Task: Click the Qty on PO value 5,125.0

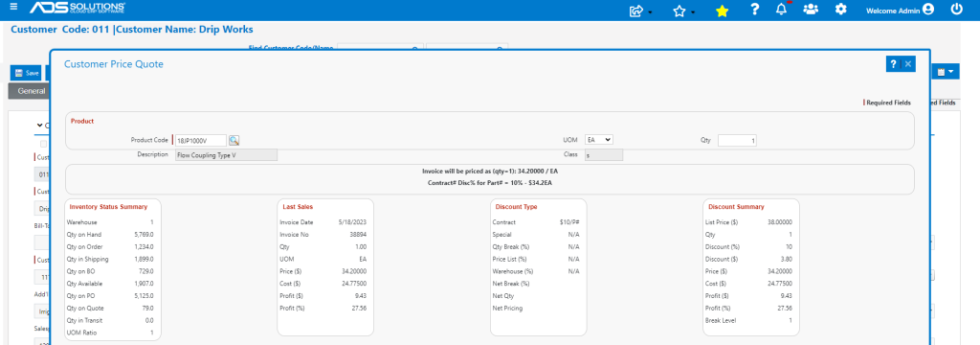Action: (144, 295)
